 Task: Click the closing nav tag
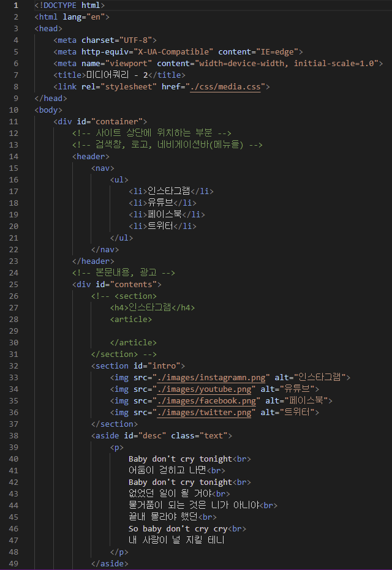tap(105, 250)
